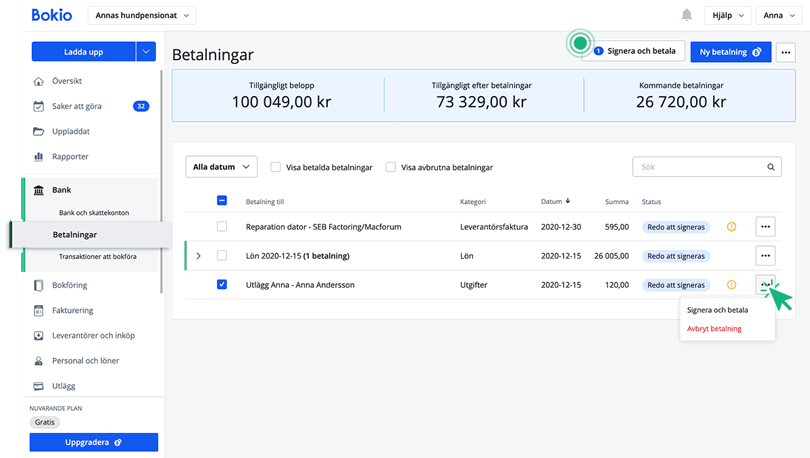Click the Ny betalning button
The image size is (810, 458).
pyautogui.click(x=730, y=51)
